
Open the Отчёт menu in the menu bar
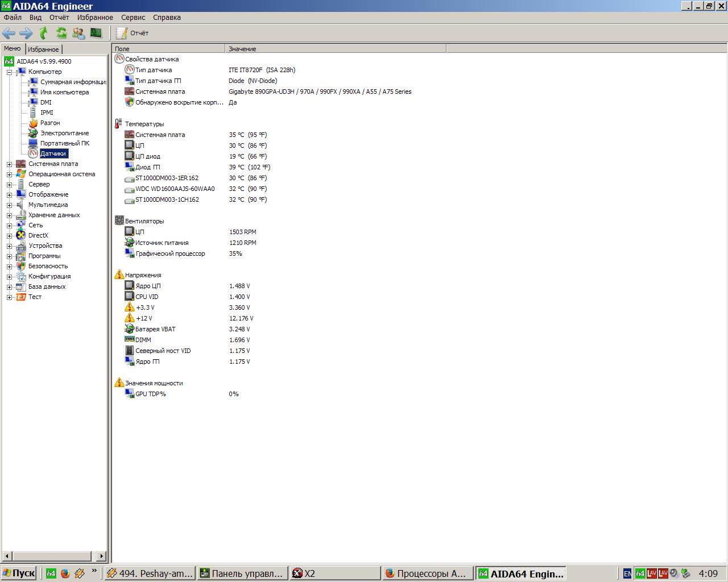pos(59,18)
